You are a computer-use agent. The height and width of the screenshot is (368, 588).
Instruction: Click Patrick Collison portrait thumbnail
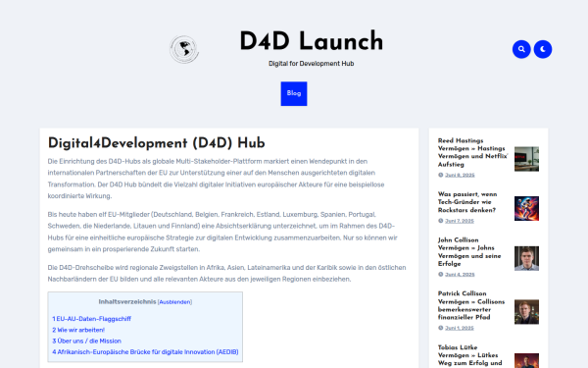click(x=526, y=312)
